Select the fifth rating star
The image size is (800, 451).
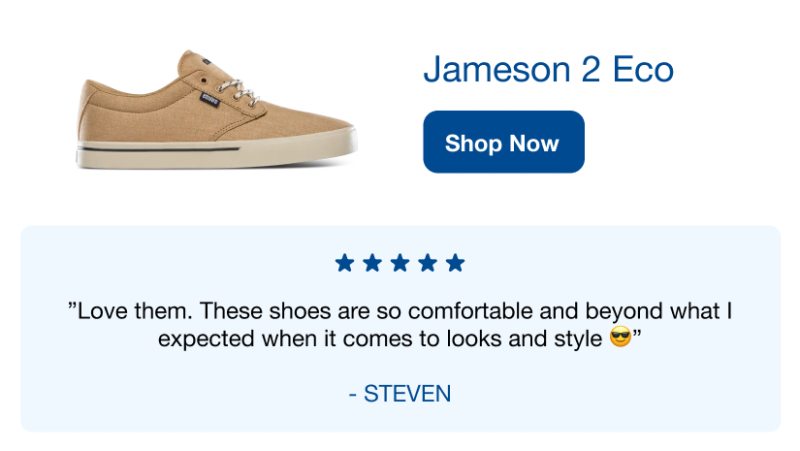tap(455, 263)
